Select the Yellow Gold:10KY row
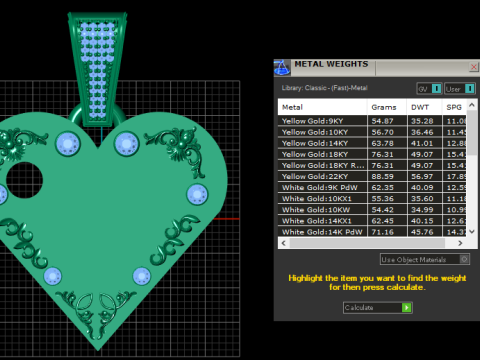Image resolution: width=480 pixels, height=360 pixels. coord(372,132)
